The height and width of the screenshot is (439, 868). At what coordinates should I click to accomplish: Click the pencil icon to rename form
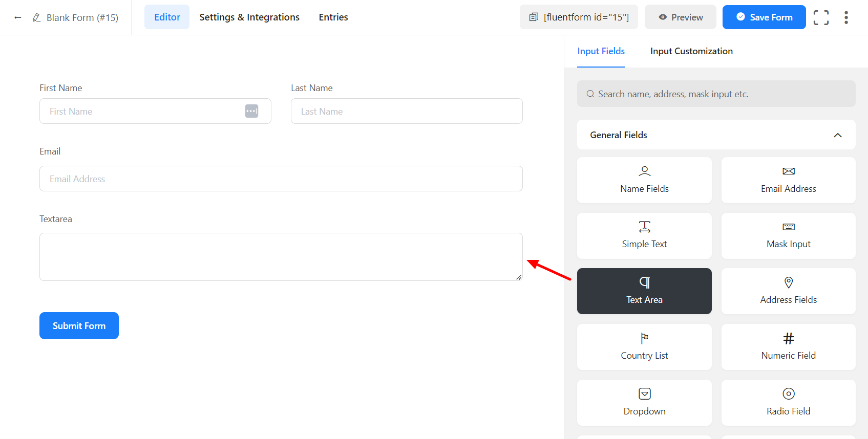click(36, 17)
